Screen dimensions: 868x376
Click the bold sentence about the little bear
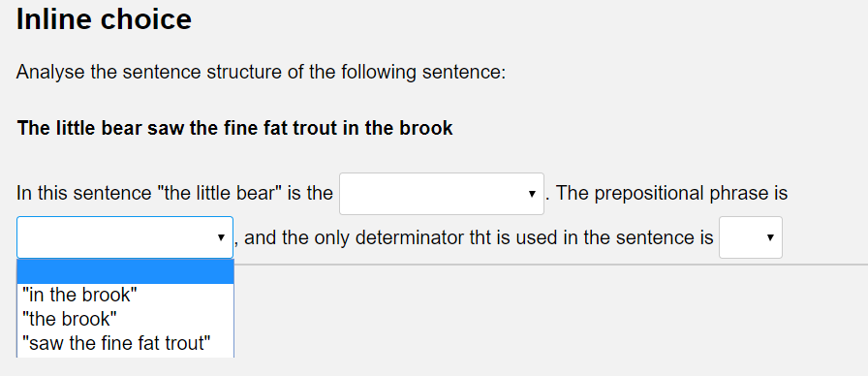(234, 128)
